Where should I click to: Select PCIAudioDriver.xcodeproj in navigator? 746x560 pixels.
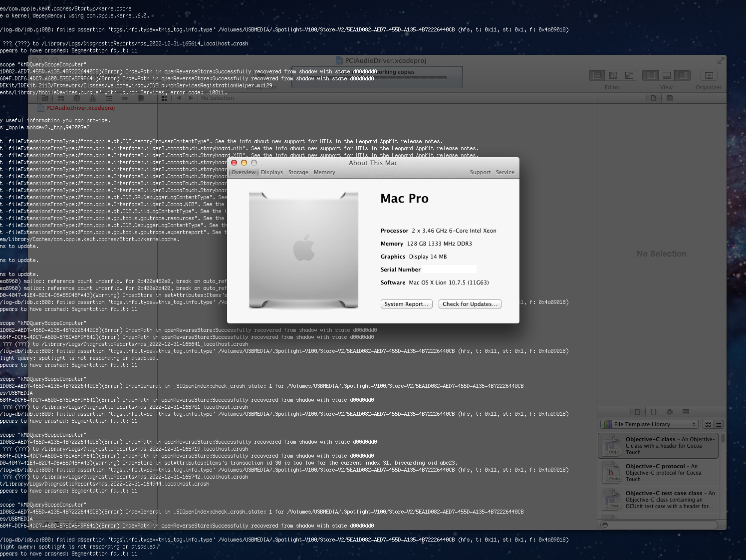80,108
